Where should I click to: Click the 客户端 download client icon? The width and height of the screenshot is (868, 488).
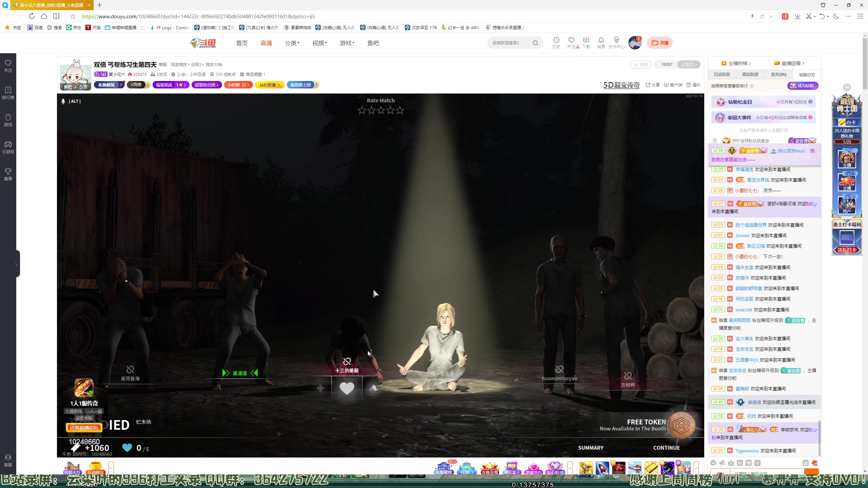coord(673,85)
